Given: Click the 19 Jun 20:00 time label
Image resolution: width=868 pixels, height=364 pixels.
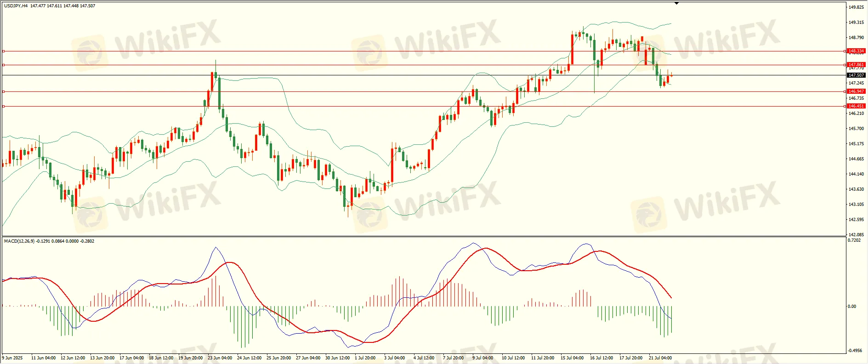Looking at the screenshot, I should point(191,358).
